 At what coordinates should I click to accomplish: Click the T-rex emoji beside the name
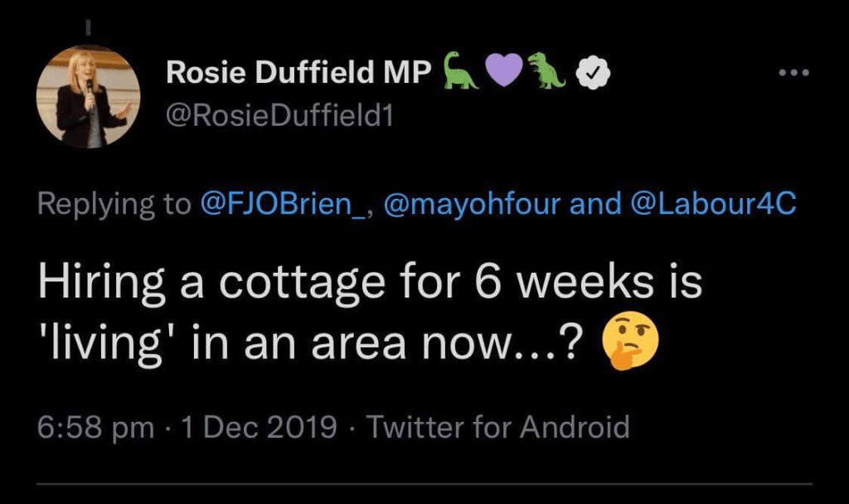(x=548, y=71)
